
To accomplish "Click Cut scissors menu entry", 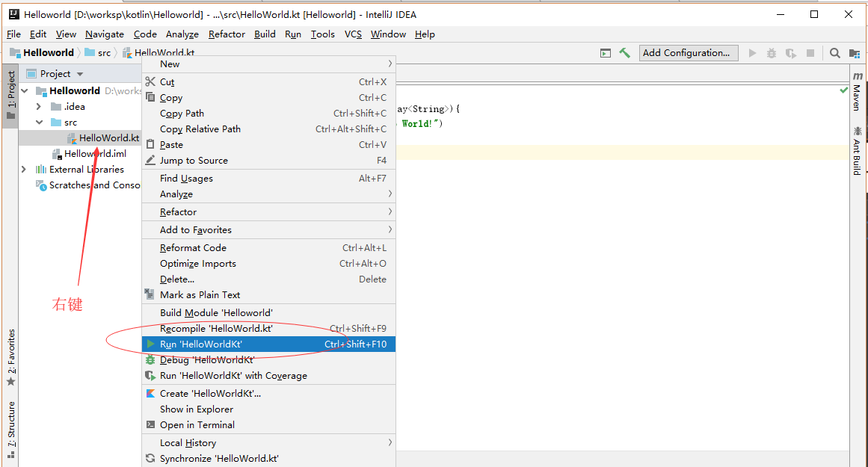I will pos(268,82).
